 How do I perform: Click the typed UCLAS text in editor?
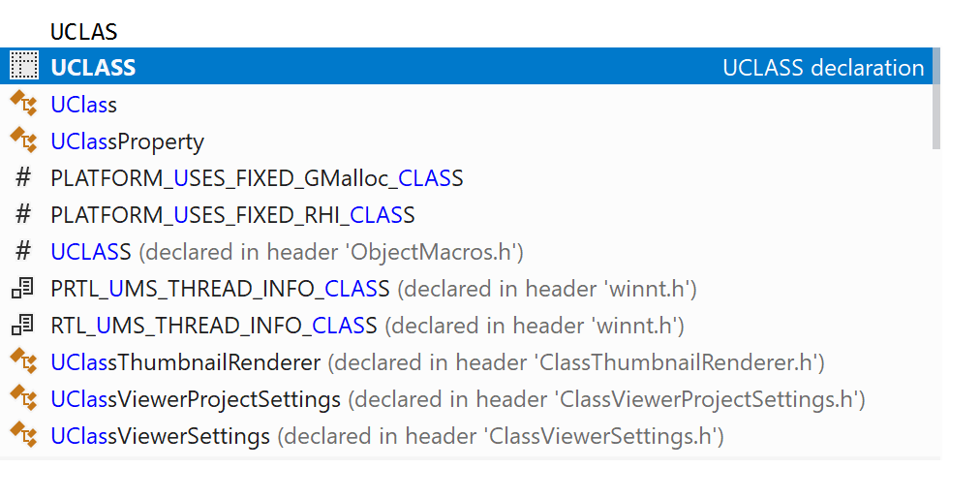coord(83,31)
